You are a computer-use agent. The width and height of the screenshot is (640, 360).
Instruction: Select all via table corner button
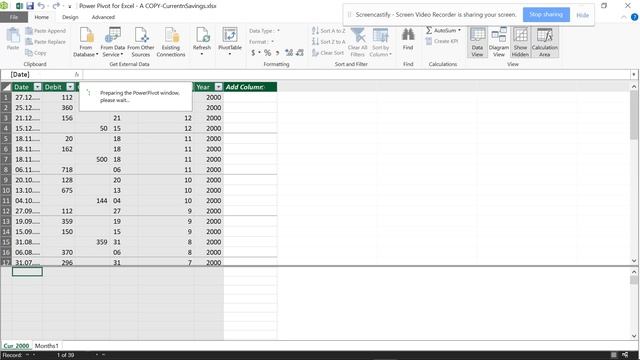click(x=6, y=87)
